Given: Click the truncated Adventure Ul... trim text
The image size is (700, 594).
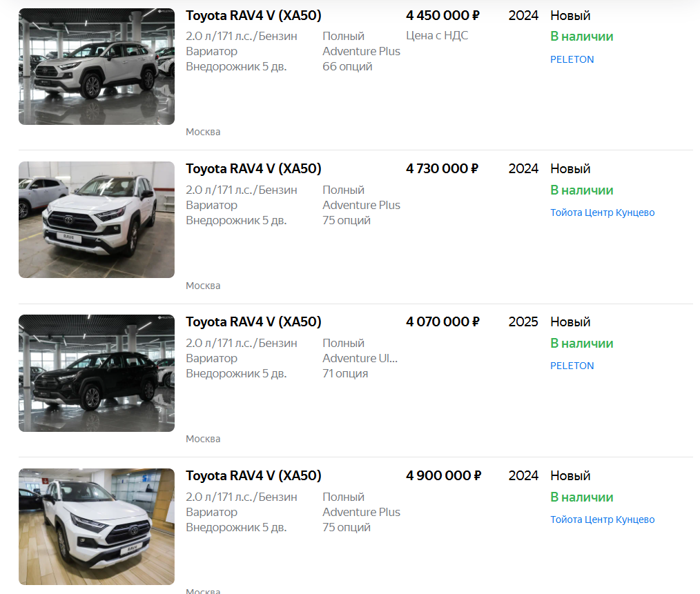Looking at the screenshot, I should [360, 358].
